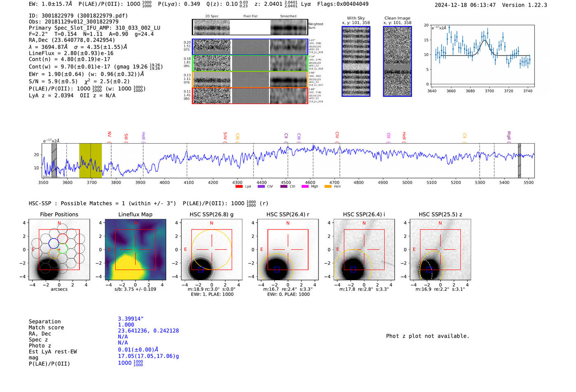Click the 'ID: 3001822979 (3001822979.pdf)' line

[x=78, y=16]
